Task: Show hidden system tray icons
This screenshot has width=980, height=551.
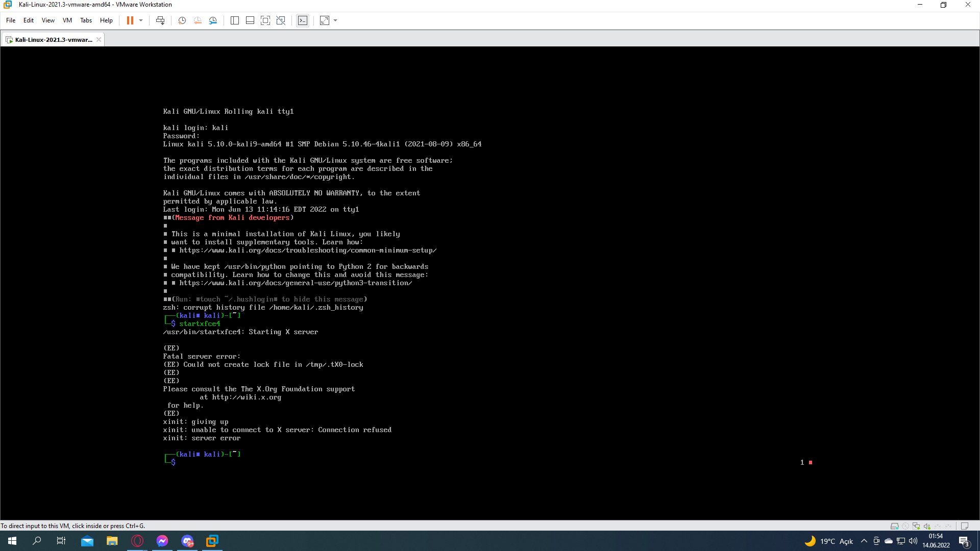Action: pos(864,541)
